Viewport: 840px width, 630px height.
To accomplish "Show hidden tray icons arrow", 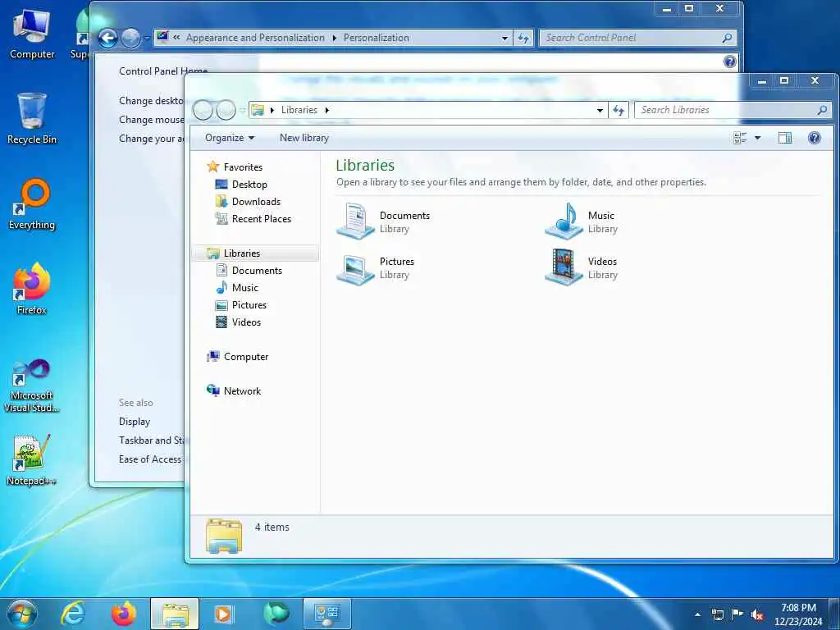I will (x=697, y=614).
